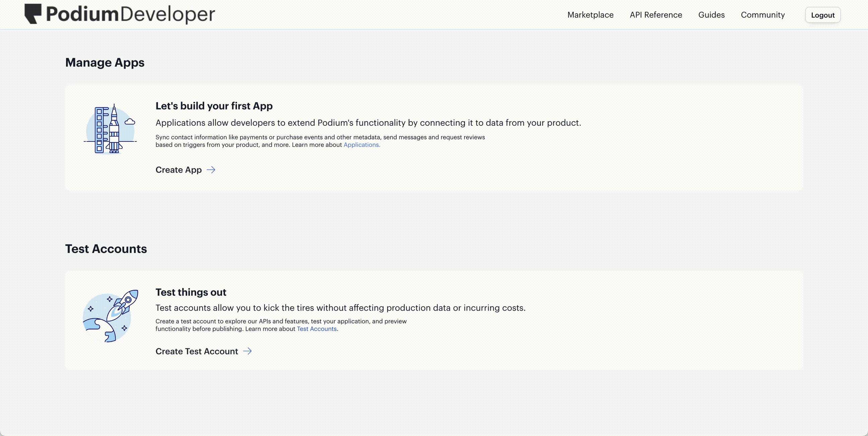The image size is (868, 436).
Task: Click the "Sync contact information" paragraph
Action: 320,141
